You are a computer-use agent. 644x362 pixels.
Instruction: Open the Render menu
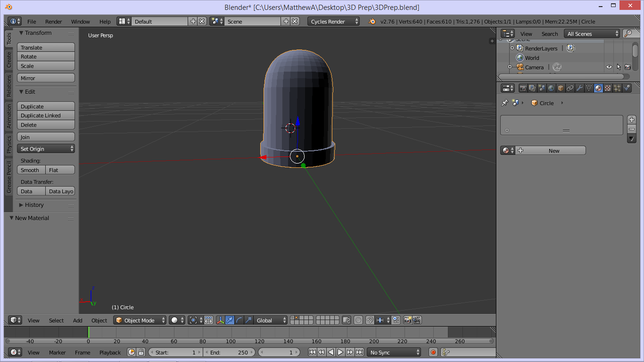click(54, 21)
